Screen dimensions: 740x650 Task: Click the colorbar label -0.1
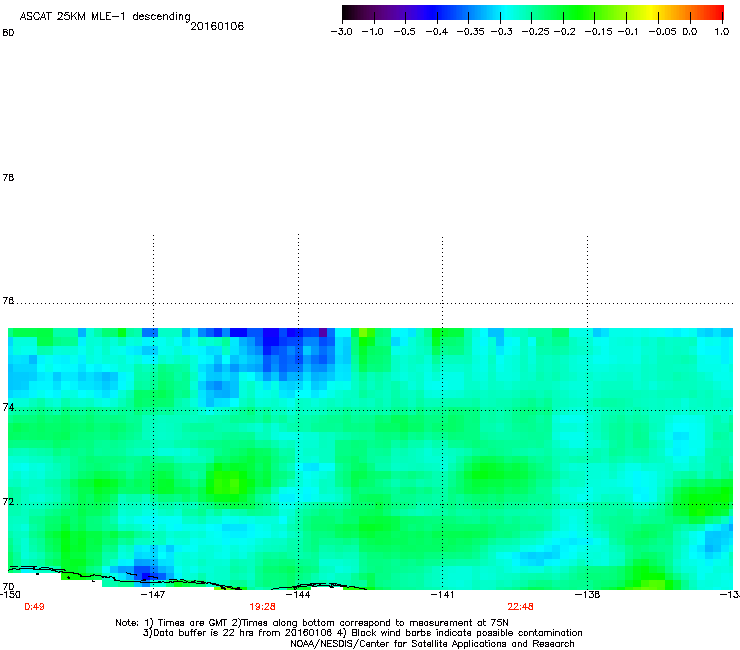(x=628, y=32)
